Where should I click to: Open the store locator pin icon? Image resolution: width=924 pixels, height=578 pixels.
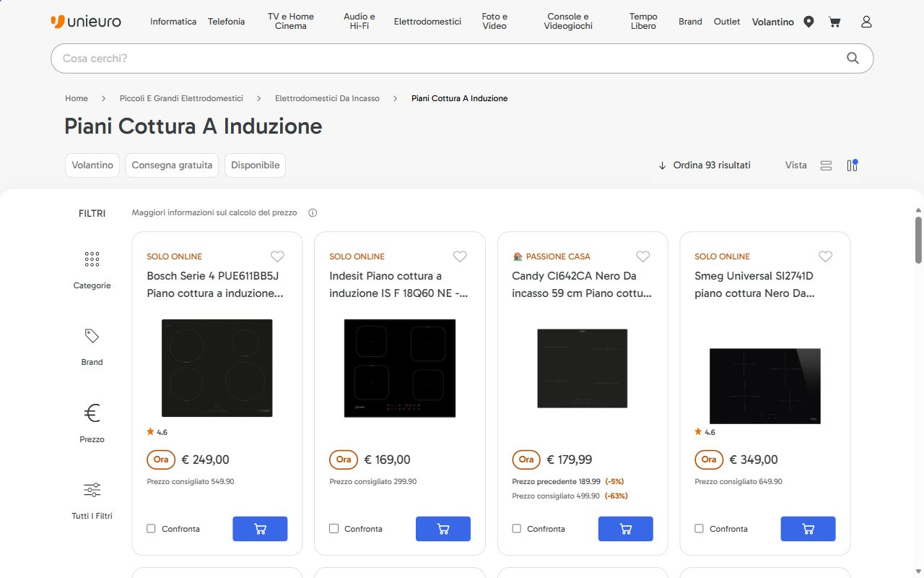[x=808, y=22]
